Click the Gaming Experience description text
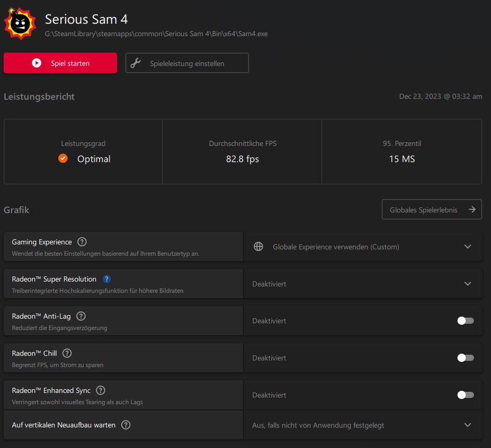Screen dimensions: 491x448 tap(106, 254)
